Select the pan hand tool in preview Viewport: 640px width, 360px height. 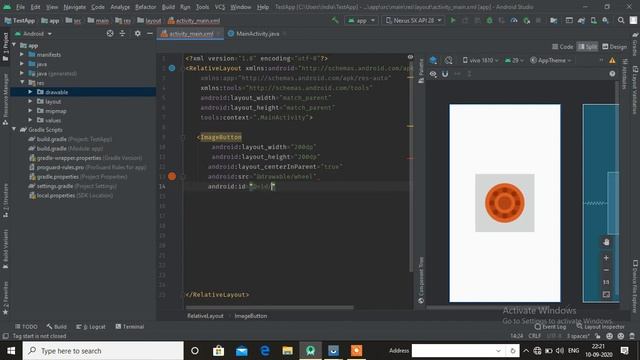pos(606,242)
